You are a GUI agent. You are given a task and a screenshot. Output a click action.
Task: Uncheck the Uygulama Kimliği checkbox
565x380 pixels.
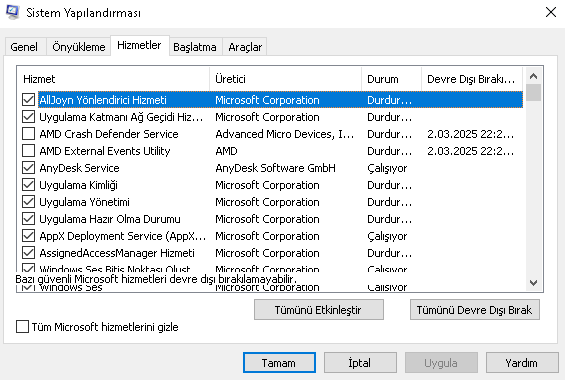(x=28, y=185)
